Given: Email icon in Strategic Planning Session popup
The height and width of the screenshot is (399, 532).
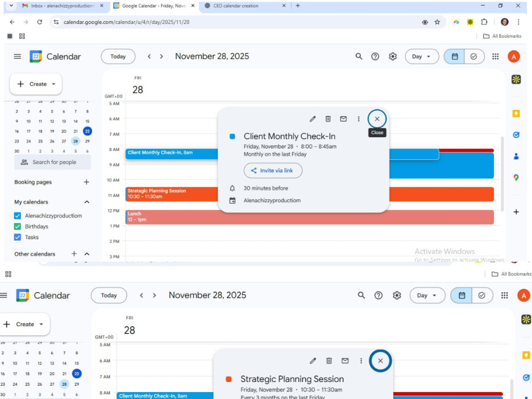Looking at the screenshot, I should pos(345,361).
